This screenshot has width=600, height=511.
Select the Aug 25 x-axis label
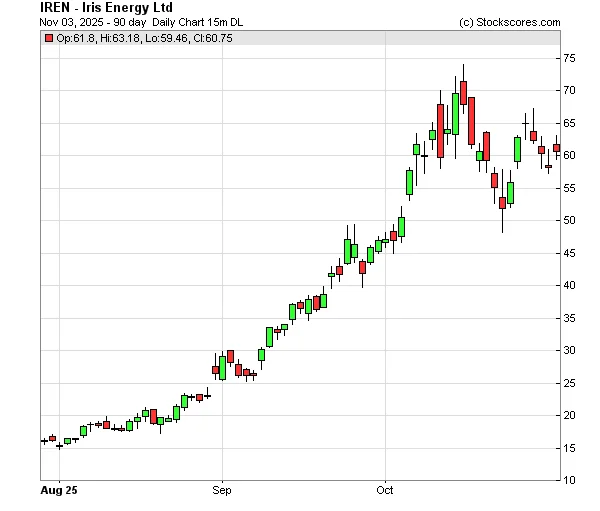point(61,491)
